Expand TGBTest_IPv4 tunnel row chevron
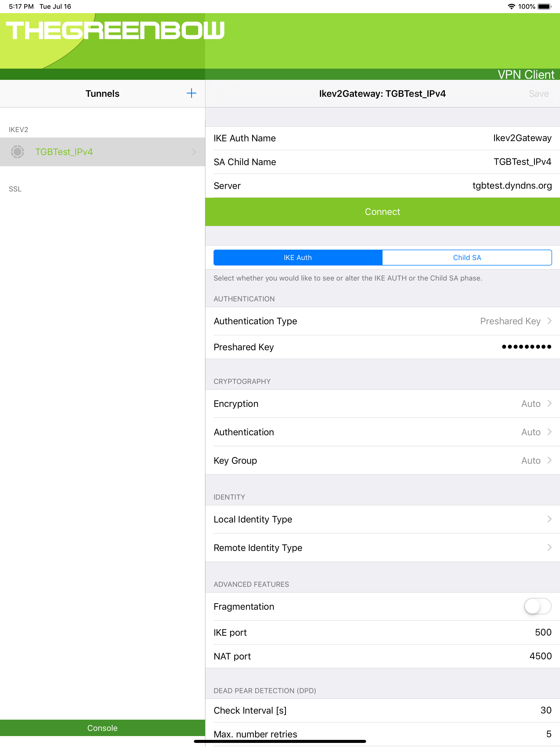The width and height of the screenshot is (560, 747). (194, 152)
